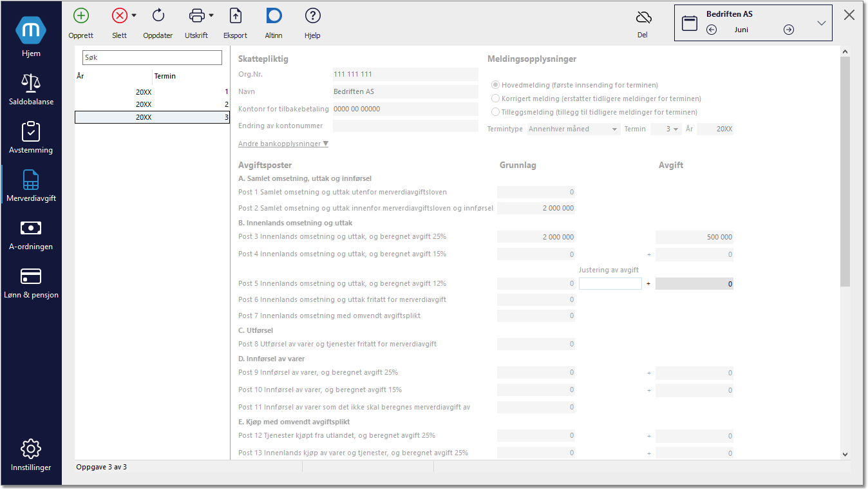Click Post 4 grunnlag field
The height and width of the screenshot is (490, 868).
pos(536,254)
